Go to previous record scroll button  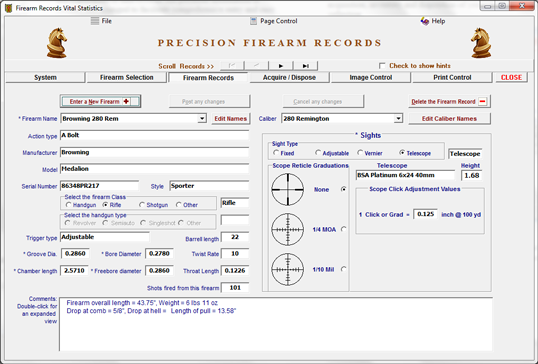pyautogui.click(x=256, y=66)
